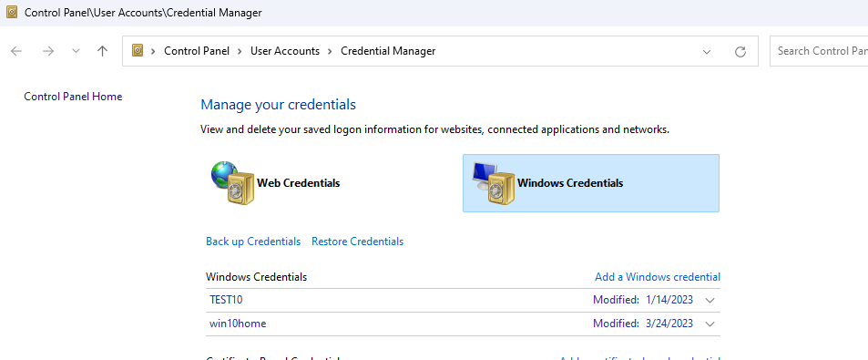Go forward with the right arrow
Screen dimensions: 868x360
48,51
